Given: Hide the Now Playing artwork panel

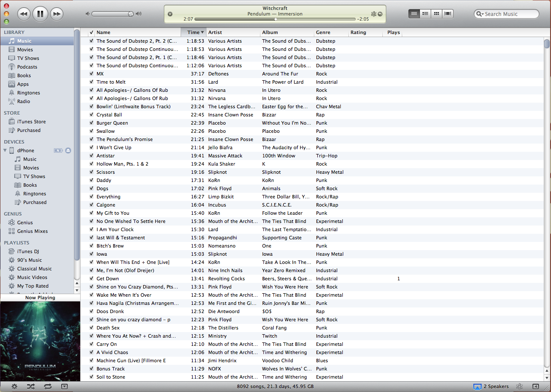Looking at the screenshot, I should click(64, 386).
